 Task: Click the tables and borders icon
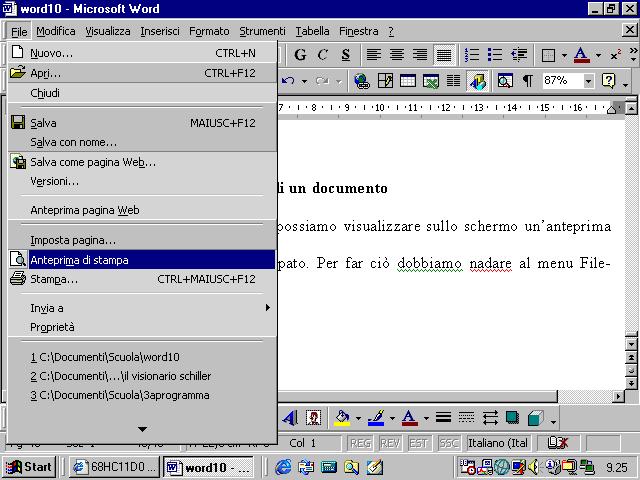coord(385,81)
